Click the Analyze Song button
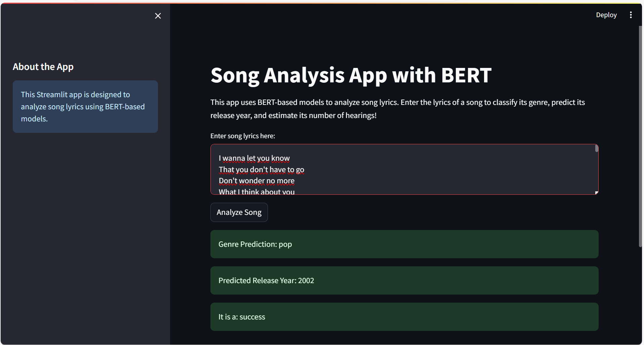Screen dimensions: 644x345 (x=239, y=212)
